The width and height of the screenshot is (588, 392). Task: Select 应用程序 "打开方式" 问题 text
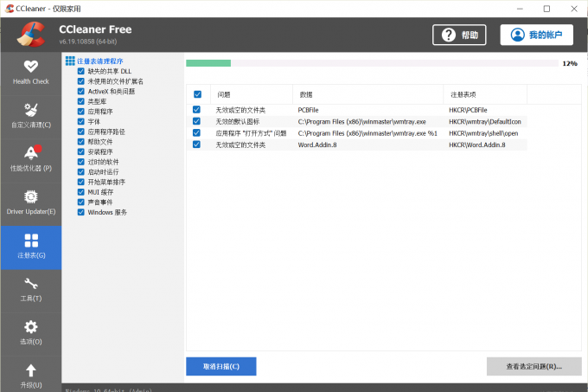tap(251, 133)
